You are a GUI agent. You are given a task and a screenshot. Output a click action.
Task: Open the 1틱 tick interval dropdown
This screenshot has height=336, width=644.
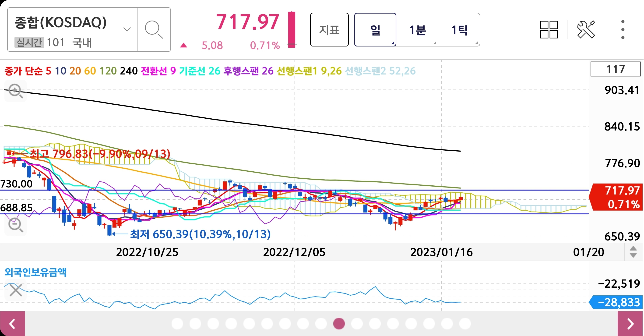[460, 30]
